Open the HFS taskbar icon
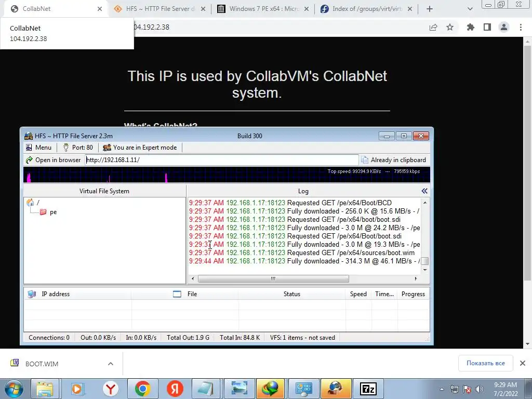 (x=336, y=389)
